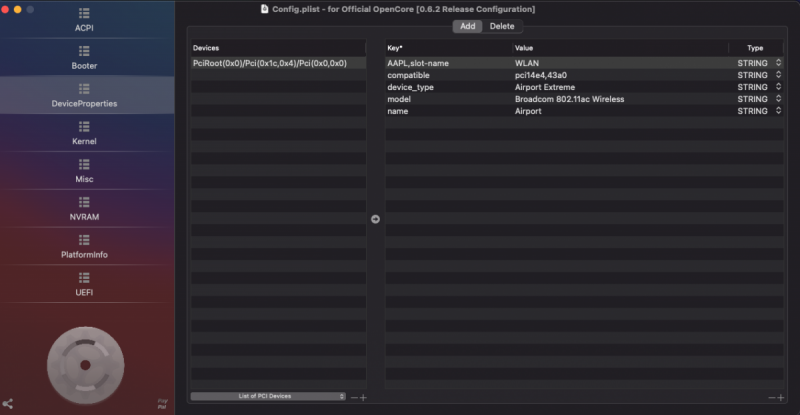Select the device_type key cell

click(448, 87)
